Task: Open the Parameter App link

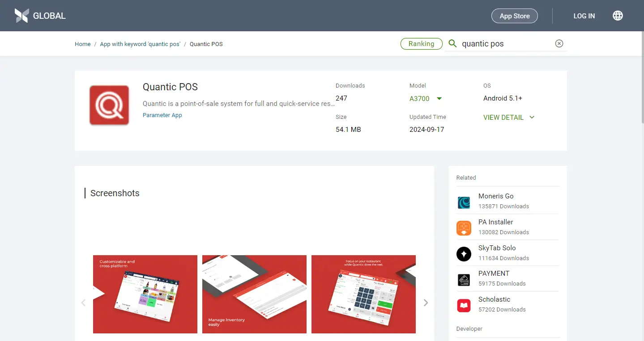Action: pyautogui.click(x=162, y=115)
